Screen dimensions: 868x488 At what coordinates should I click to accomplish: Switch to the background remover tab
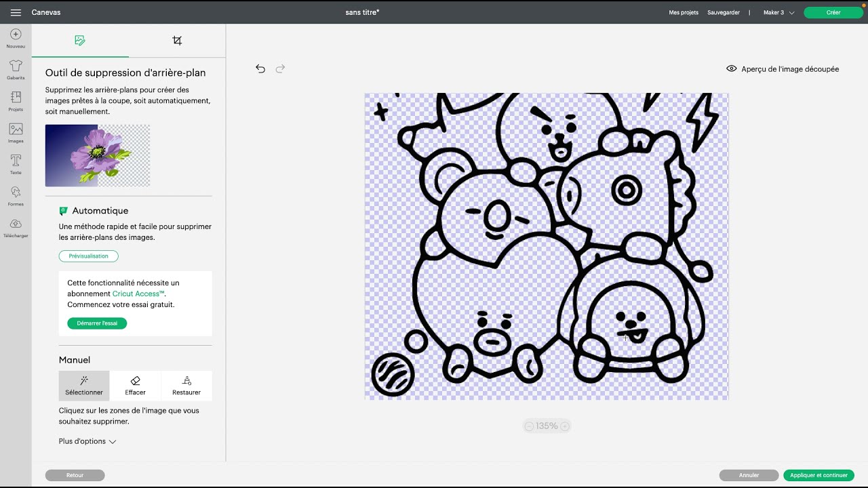[80, 41]
